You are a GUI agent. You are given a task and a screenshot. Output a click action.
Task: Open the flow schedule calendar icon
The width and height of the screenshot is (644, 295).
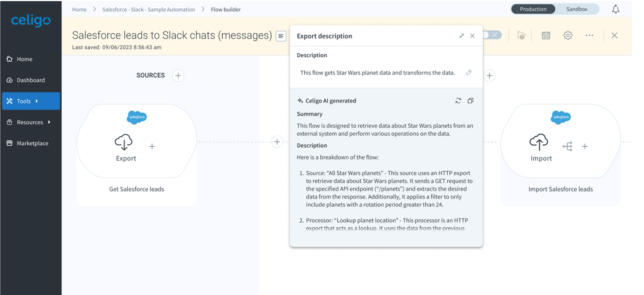click(x=546, y=35)
